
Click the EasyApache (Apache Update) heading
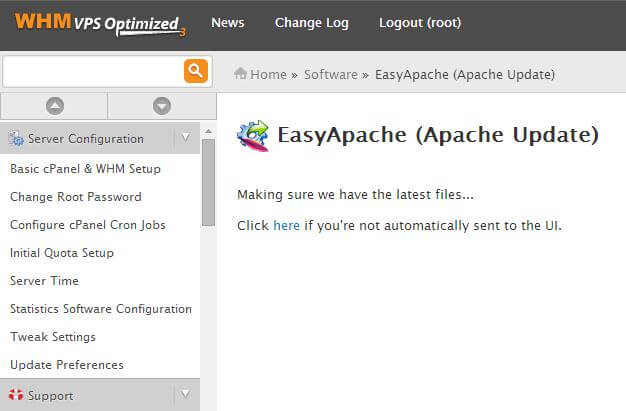pyautogui.click(x=438, y=135)
